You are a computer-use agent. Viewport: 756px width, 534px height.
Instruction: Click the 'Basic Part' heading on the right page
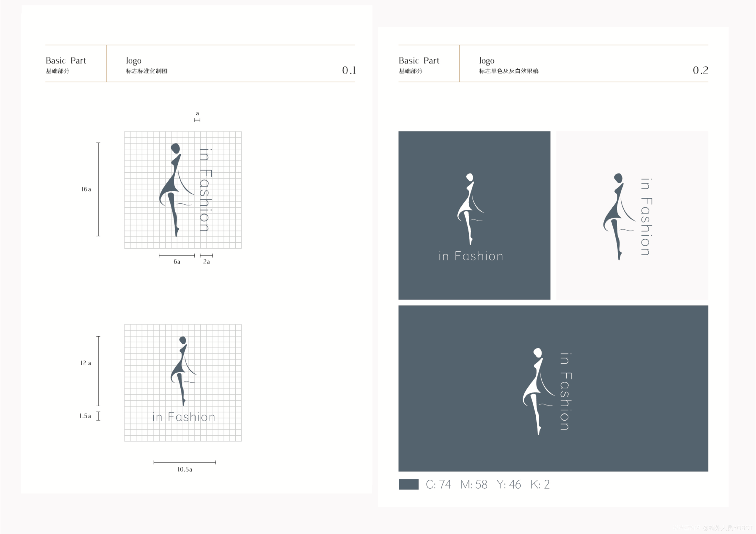coord(419,61)
